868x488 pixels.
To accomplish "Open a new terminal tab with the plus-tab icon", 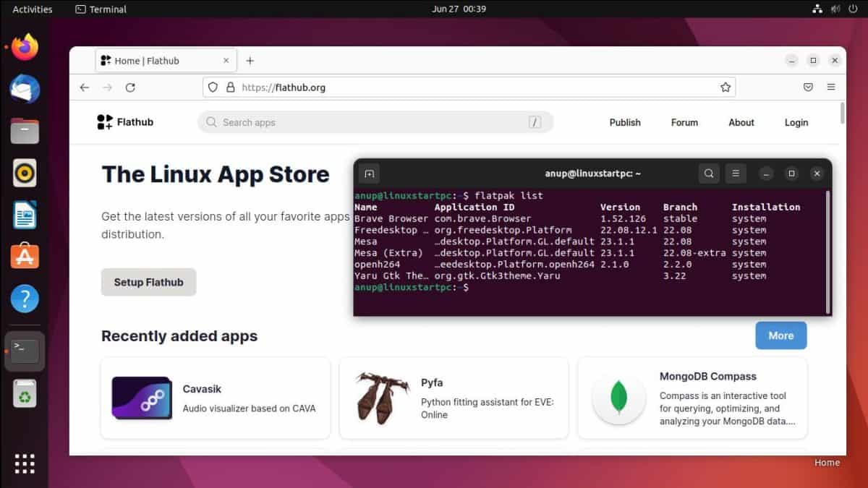I will pyautogui.click(x=369, y=174).
